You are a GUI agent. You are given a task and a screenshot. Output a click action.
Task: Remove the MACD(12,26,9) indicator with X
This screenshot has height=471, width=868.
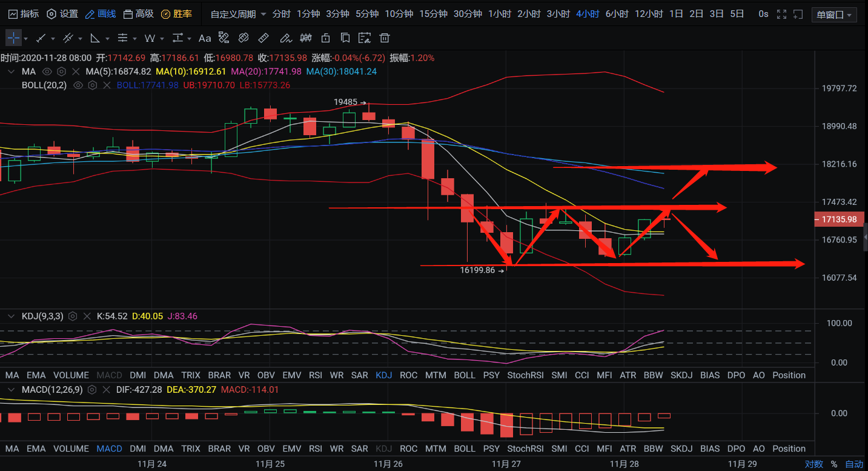[105, 390]
